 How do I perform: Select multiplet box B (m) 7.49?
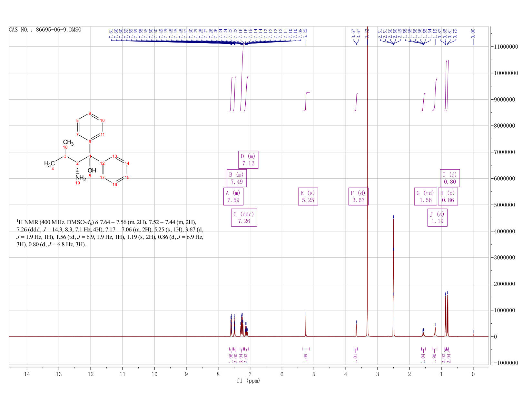point(237,178)
